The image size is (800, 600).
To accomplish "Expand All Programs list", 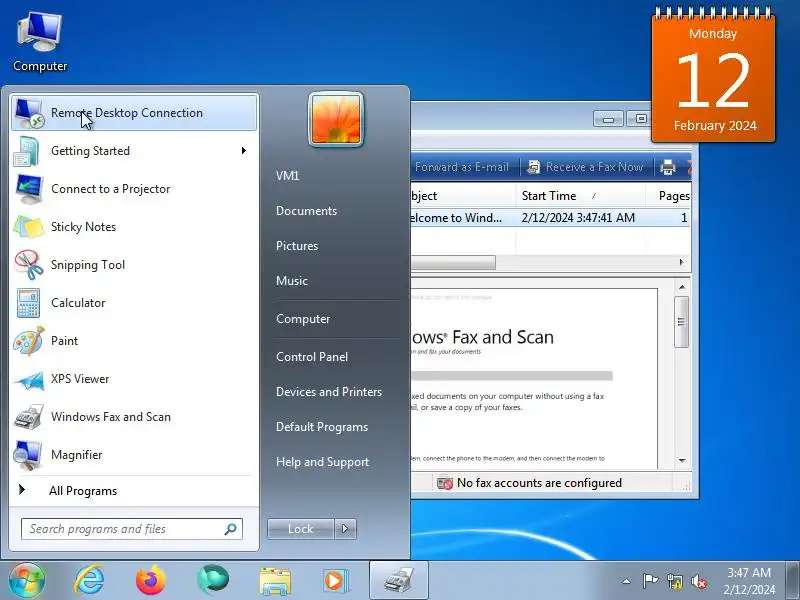I will tap(83, 491).
